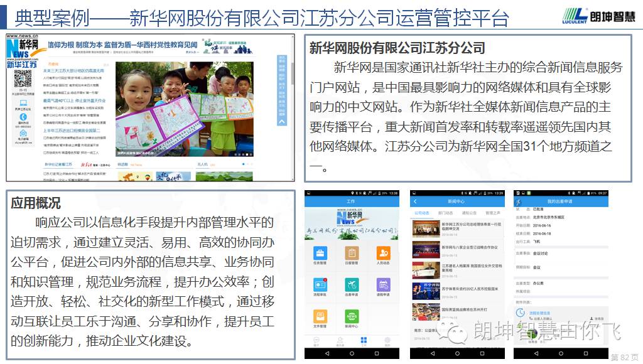Open the teal airplane 出差申请 icon
643x364 pixels.
352,284
